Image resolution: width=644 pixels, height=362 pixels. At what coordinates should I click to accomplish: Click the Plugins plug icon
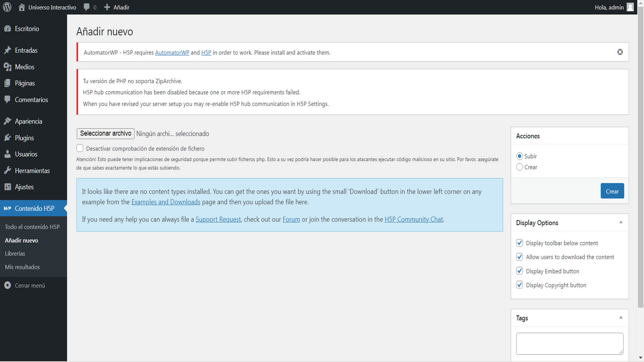7,138
